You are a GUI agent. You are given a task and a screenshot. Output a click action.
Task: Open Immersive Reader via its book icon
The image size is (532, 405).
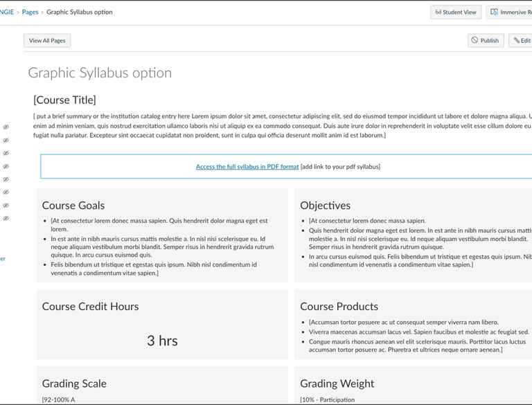495,12
